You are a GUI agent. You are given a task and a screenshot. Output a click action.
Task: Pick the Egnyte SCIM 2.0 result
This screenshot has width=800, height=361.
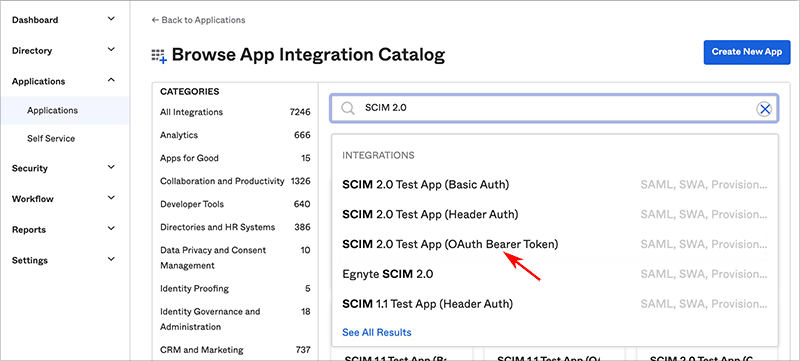pos(555,274)
